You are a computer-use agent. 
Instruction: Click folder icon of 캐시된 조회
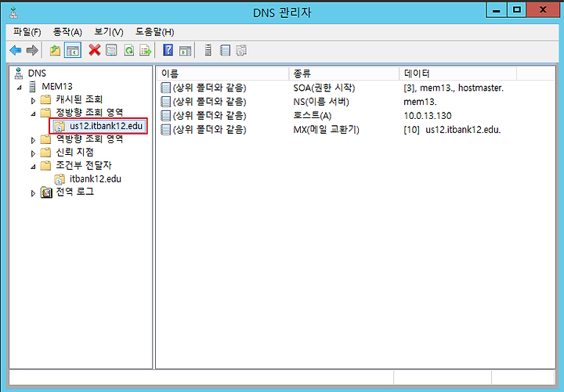45,99
